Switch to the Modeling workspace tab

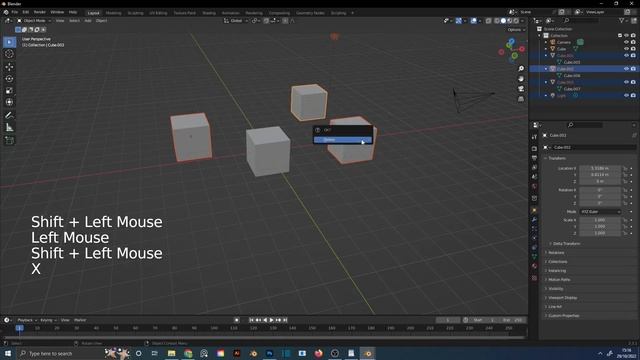pos(113,13)
